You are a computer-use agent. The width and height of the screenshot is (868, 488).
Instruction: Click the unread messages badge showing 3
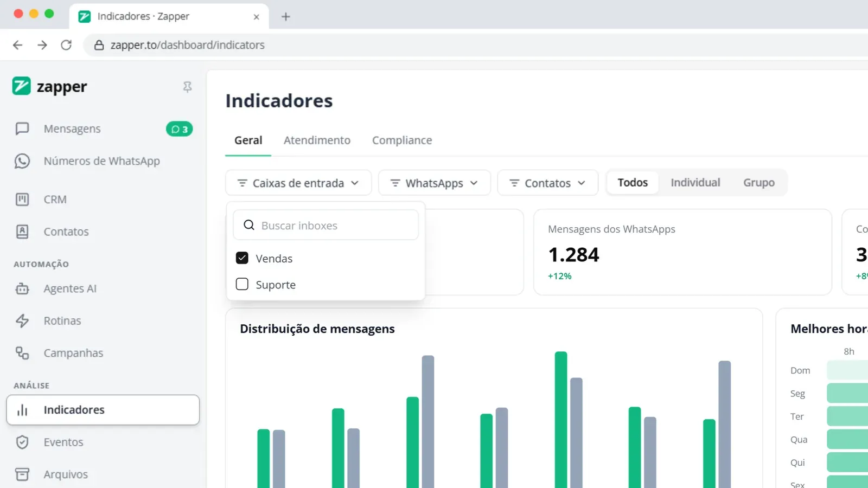[x=180, y=129]
